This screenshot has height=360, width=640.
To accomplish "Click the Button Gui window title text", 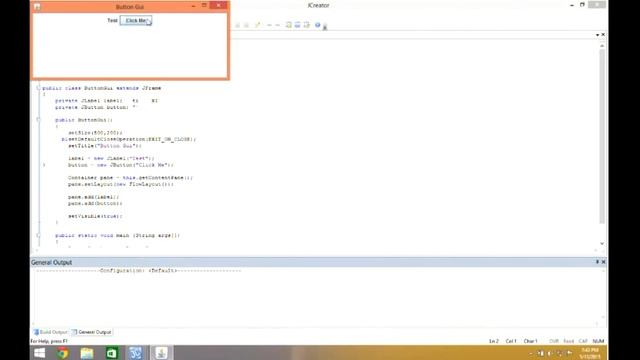I will click(x=129, y=7).
